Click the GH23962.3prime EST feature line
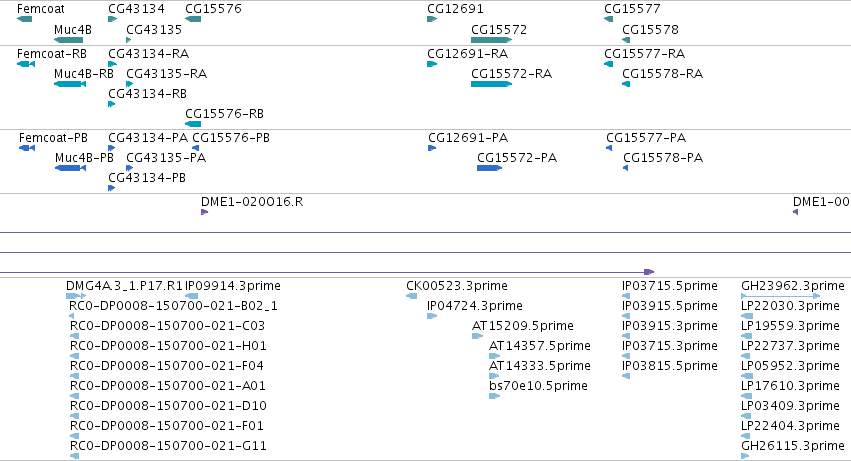851x461 pixels. point(780,296)
